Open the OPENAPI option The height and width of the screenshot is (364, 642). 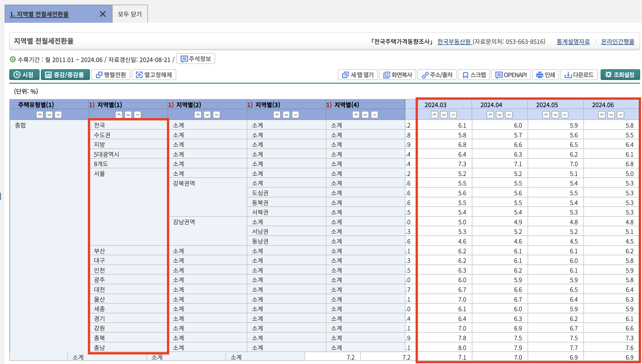coord(511,75)
